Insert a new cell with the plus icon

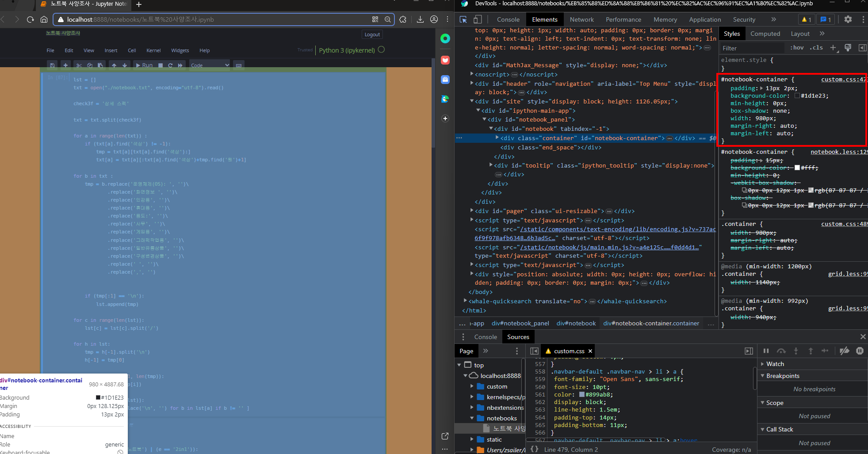coord(65,65)
